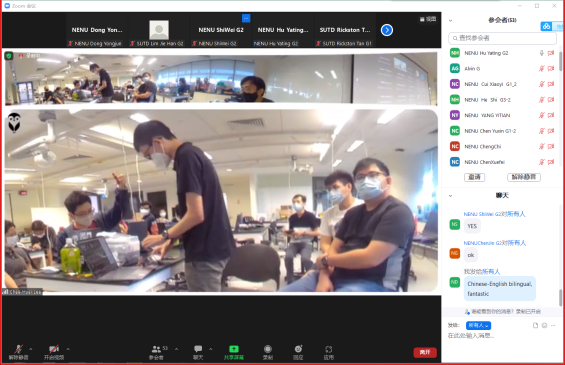
Task: Expand video options arrow beside camera
Action: [x=68, y=349]
